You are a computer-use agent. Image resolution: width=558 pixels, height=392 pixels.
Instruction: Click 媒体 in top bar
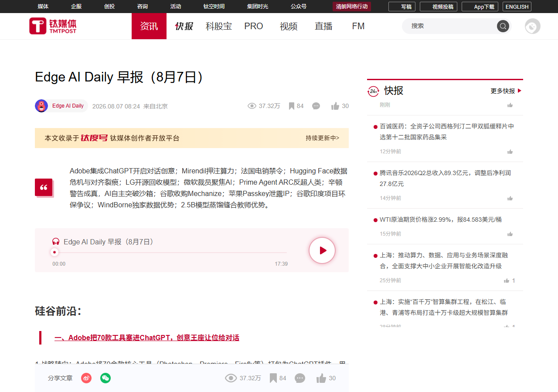(x=43, y=7)
